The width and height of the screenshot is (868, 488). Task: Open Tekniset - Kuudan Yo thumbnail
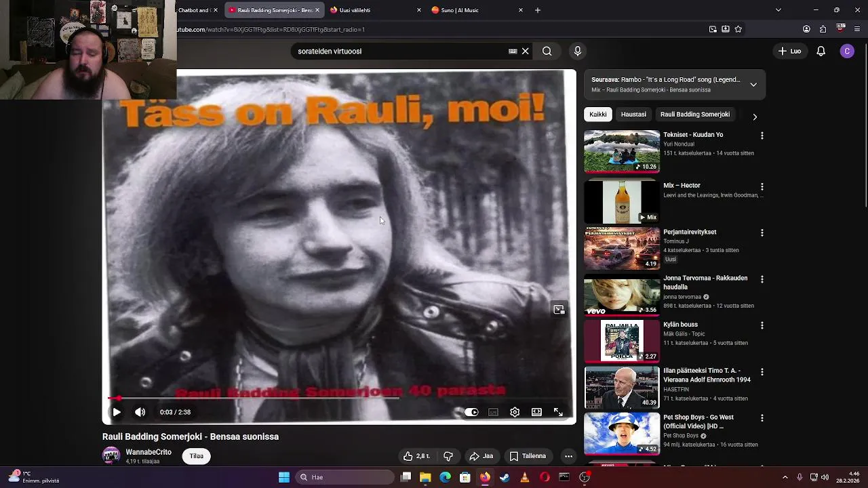click(622, 151)
